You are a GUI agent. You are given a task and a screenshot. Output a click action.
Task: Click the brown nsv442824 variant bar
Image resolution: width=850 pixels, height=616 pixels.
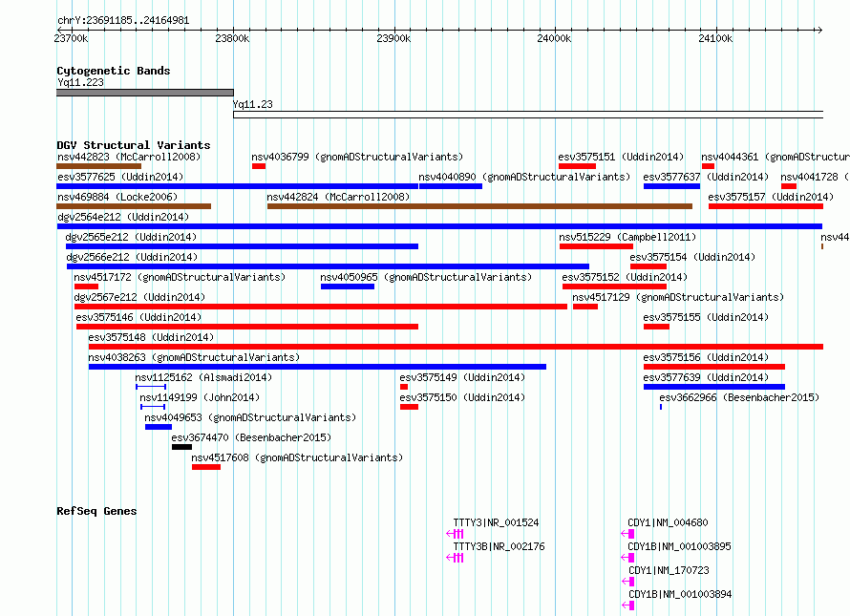pos(479,206)
